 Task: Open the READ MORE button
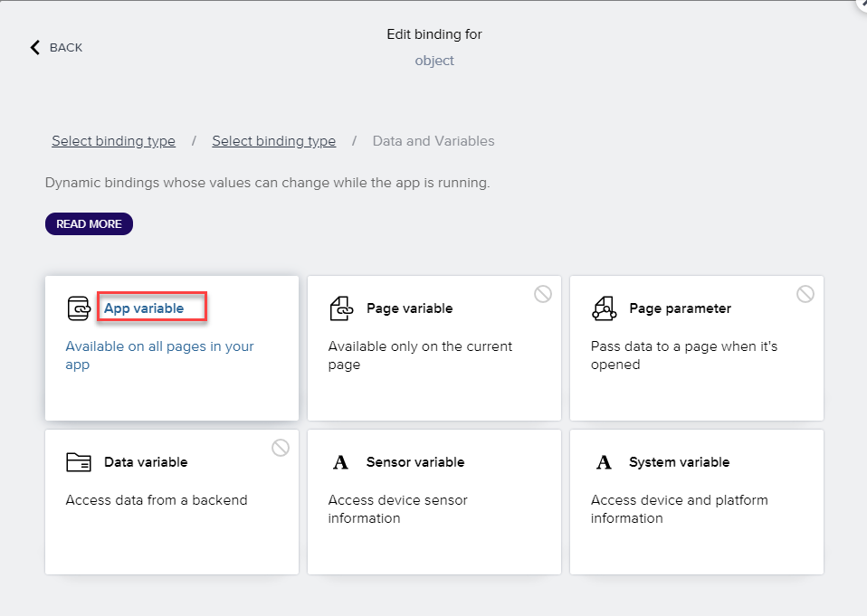[89, 223]
